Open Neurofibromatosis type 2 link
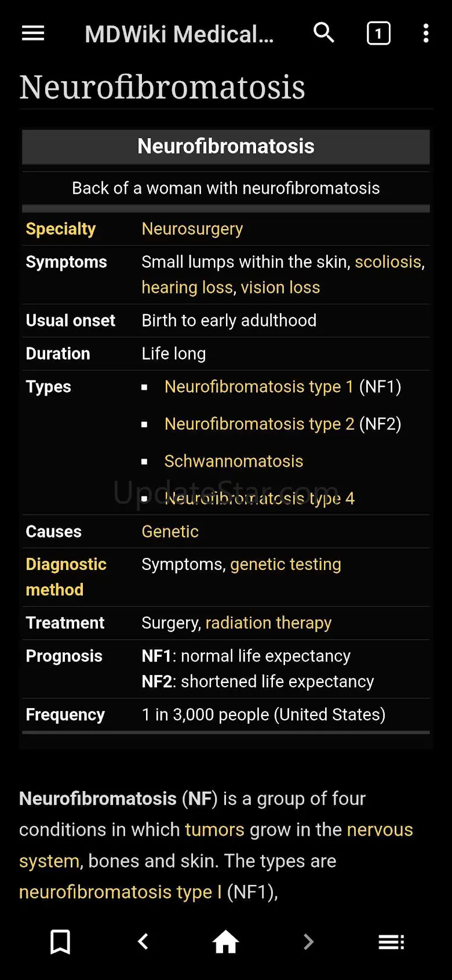This screenshot has height=980, width=452. coord(259,424)
